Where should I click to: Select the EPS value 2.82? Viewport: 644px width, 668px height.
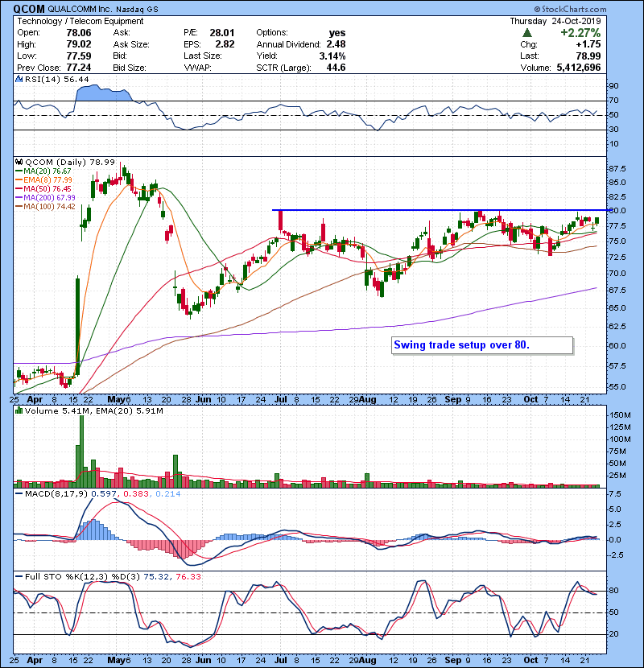click(x=225, y=44)
